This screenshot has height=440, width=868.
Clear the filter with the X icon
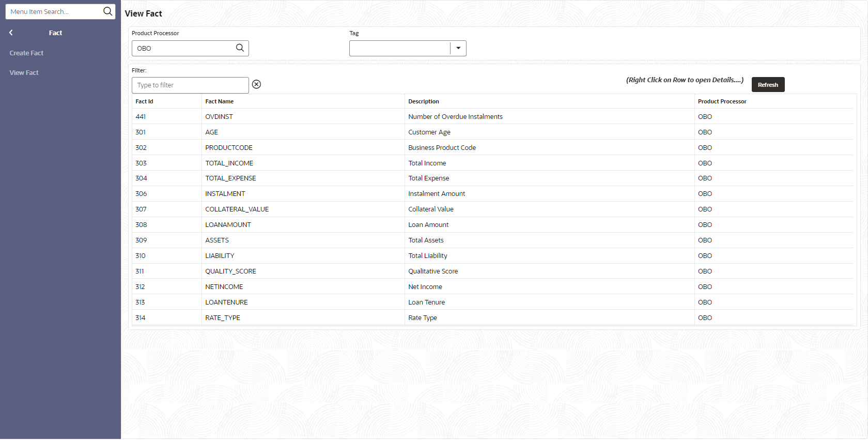pos(256,84)
